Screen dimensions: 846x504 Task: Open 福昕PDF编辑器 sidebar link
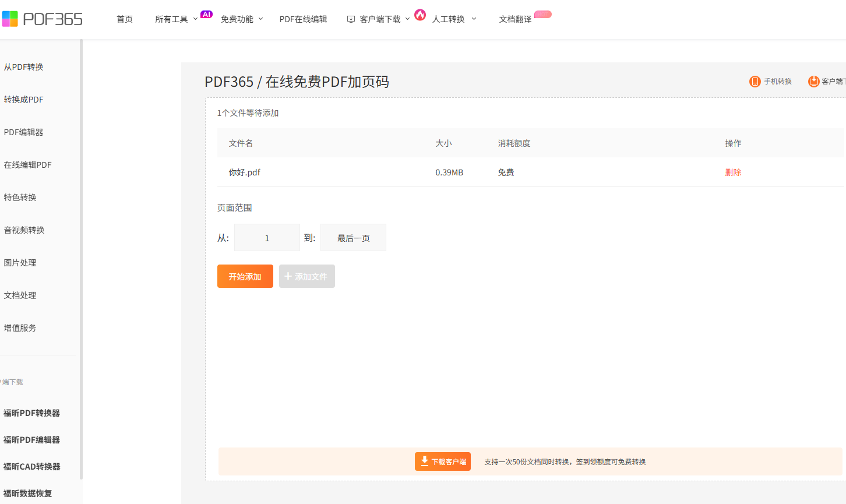[31, 440]
